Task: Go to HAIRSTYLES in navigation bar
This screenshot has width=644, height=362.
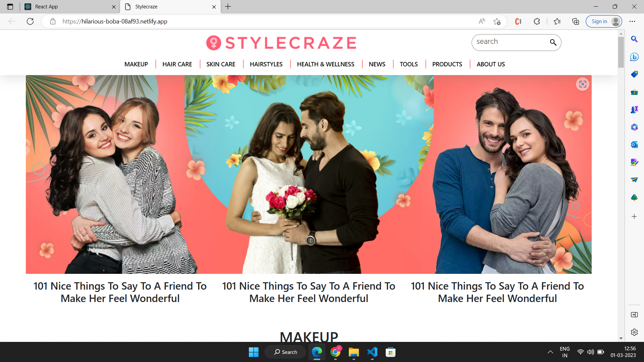Action: tap(266, 64)
